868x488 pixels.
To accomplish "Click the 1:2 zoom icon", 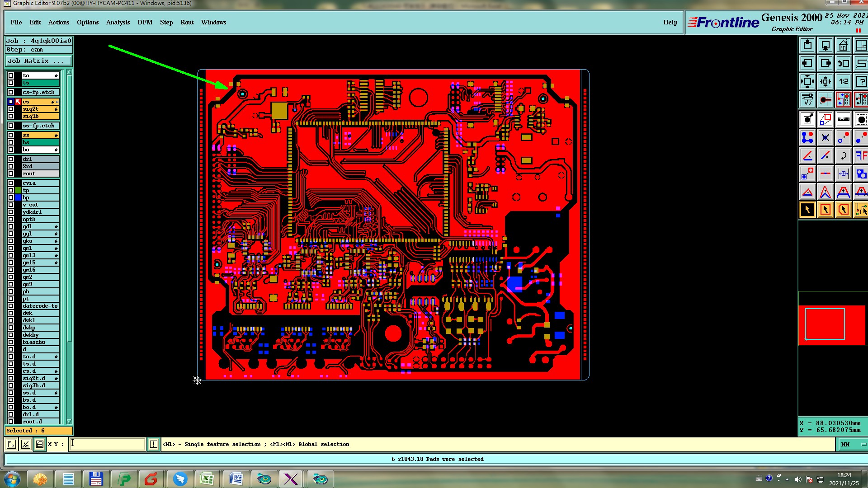I will click(x=843, y=81).
